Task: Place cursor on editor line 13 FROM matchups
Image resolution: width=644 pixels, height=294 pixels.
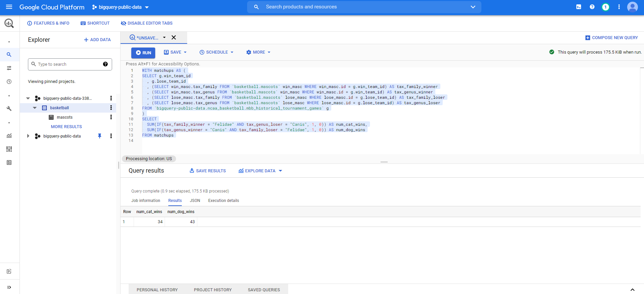Action: click(x=158, y=135)
